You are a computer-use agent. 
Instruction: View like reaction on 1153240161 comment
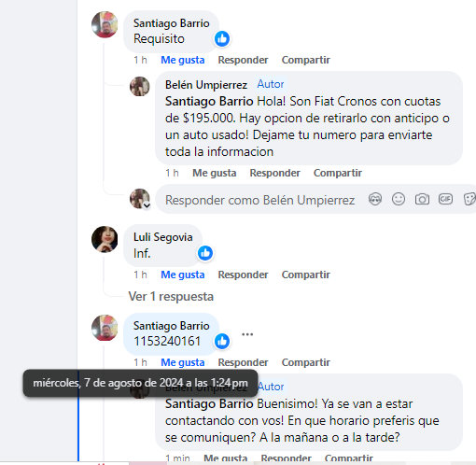tap(222, 341)
